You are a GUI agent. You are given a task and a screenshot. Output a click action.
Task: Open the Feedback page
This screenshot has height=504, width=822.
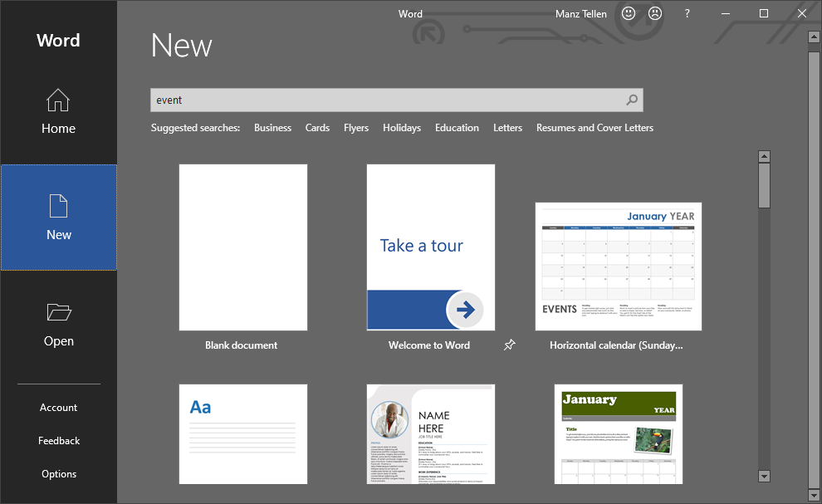pos(58,441)
